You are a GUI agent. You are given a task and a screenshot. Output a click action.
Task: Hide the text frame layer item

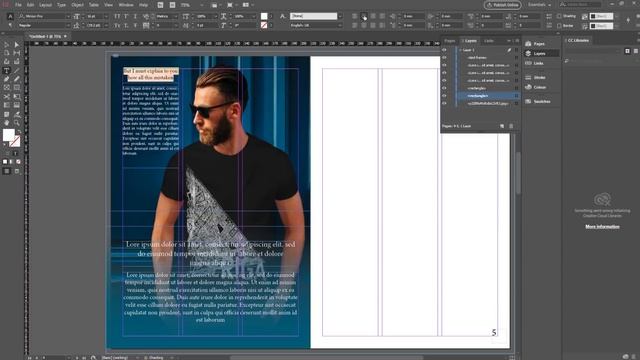pos(444,58)
